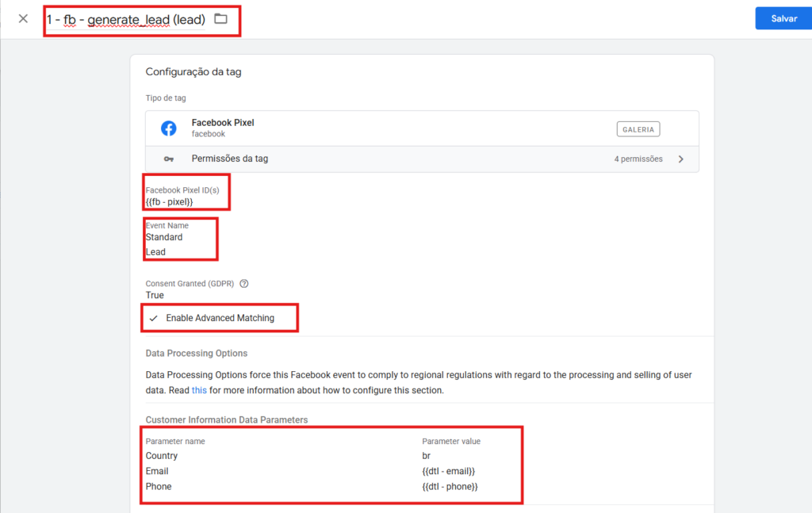Image resolution: width=812 pixels, height=513 pixels.
Task: Close the tag editor with the X icon
Action: tap(23, 19)
